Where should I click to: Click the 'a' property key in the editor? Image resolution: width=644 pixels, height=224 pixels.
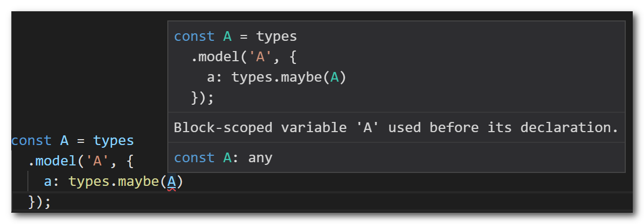(x=48, y=183)
